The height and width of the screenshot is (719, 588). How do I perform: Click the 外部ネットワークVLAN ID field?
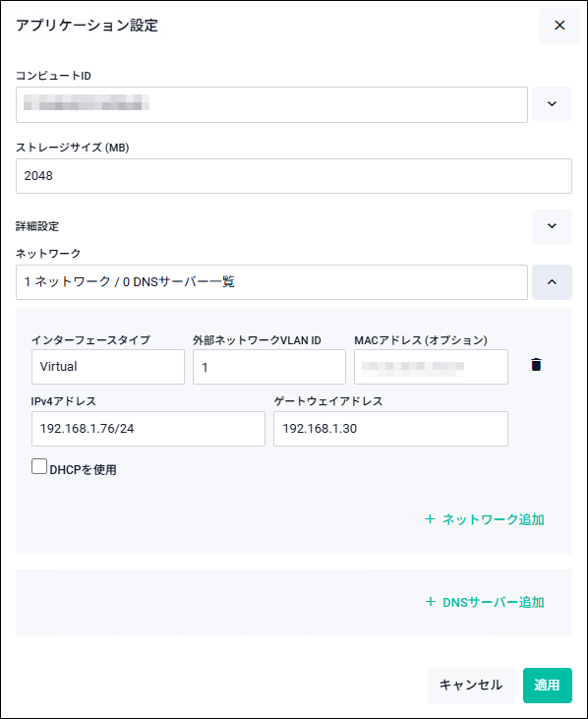[x=269, y=367]
